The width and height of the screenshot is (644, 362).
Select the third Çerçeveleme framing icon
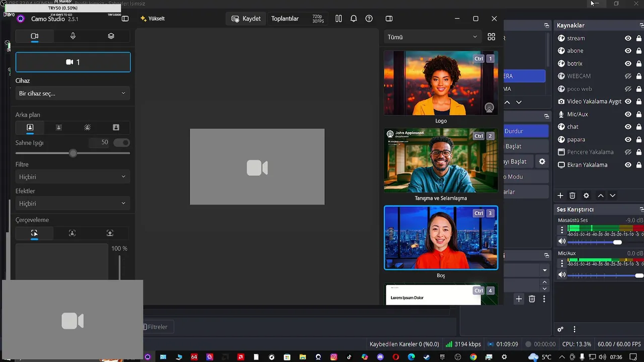110,233
